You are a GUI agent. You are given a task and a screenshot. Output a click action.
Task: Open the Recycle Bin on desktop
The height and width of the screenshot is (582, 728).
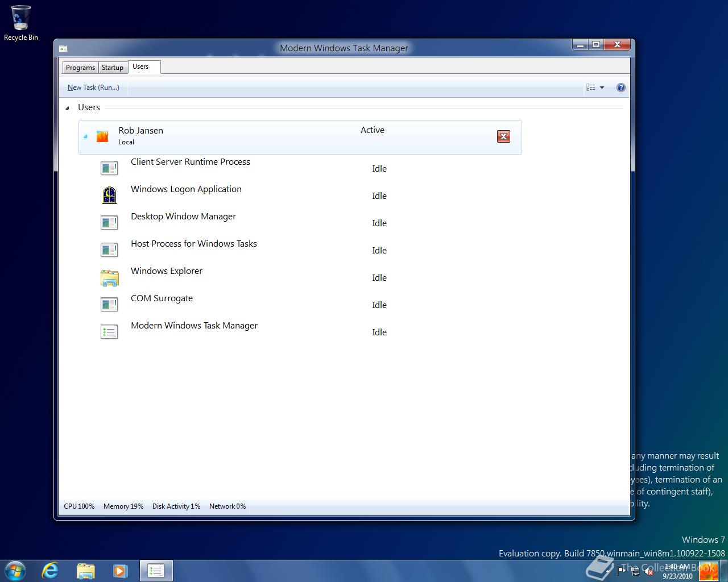[x=21, y=23]
